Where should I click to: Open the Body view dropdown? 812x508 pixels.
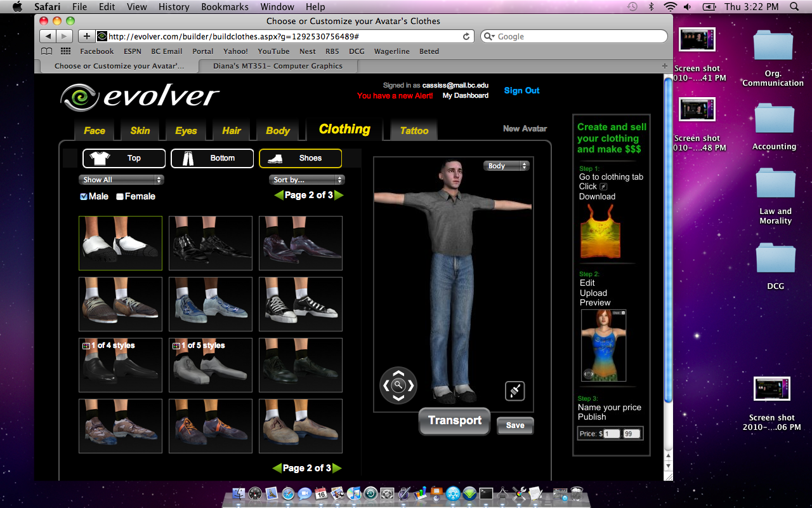[x=506, y=165]
